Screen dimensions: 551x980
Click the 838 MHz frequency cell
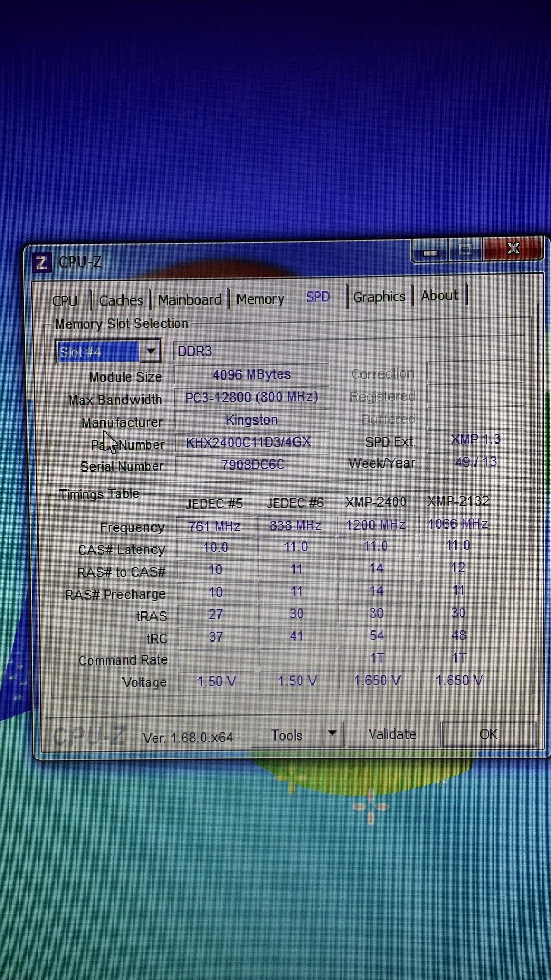click(x=296, y=525)
